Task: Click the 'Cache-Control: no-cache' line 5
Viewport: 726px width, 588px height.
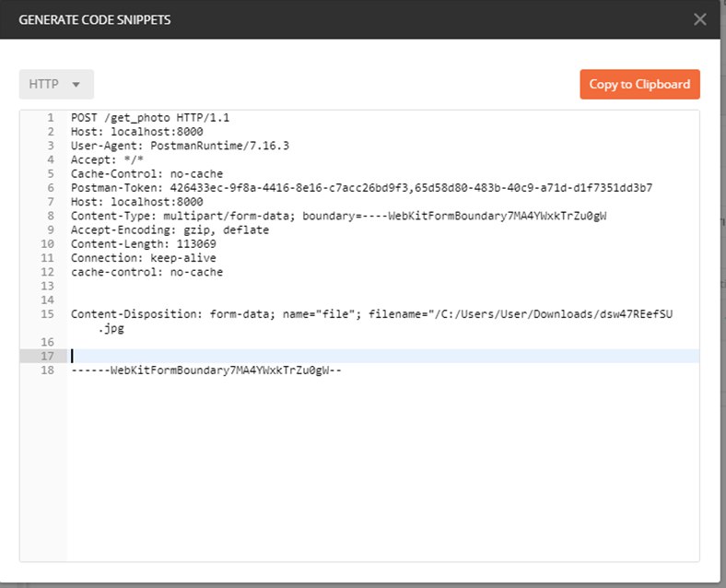Action: 146,173
